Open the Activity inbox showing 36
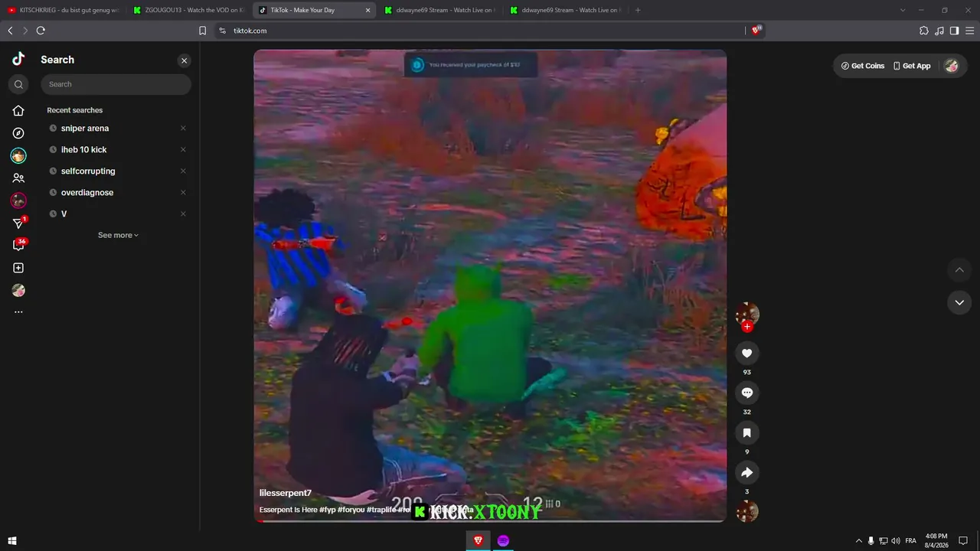This screenshot has width=980, height=551. [19, 245]
